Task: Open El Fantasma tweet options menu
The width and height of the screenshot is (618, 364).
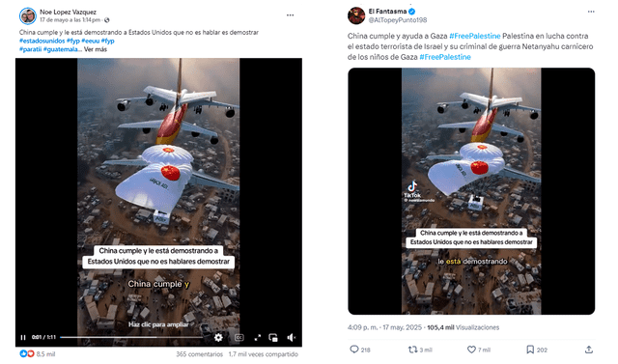Action: [x=591, y=12]
